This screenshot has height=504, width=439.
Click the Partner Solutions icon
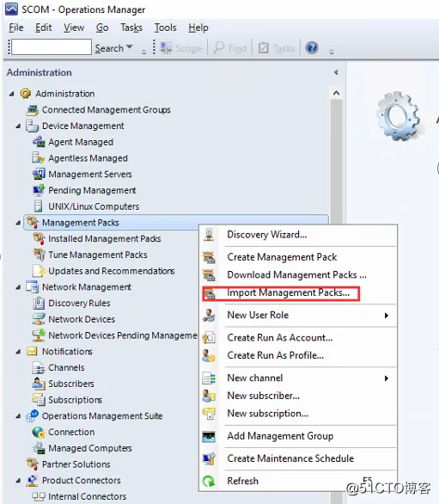(32, 464)
